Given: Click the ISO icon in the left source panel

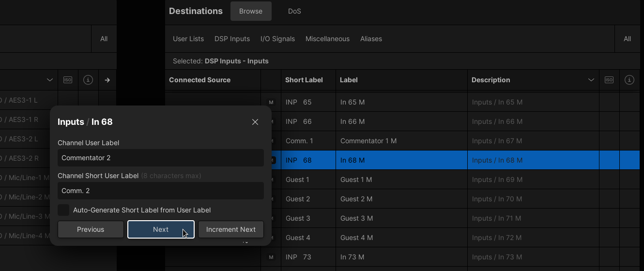Looking at the screenshot, I should (68, 80).
